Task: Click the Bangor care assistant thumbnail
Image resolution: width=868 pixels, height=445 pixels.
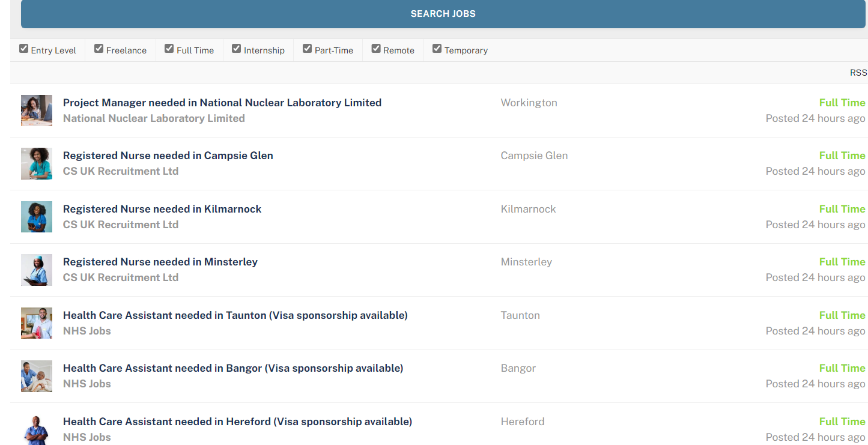Action: (x=37, y=376)
